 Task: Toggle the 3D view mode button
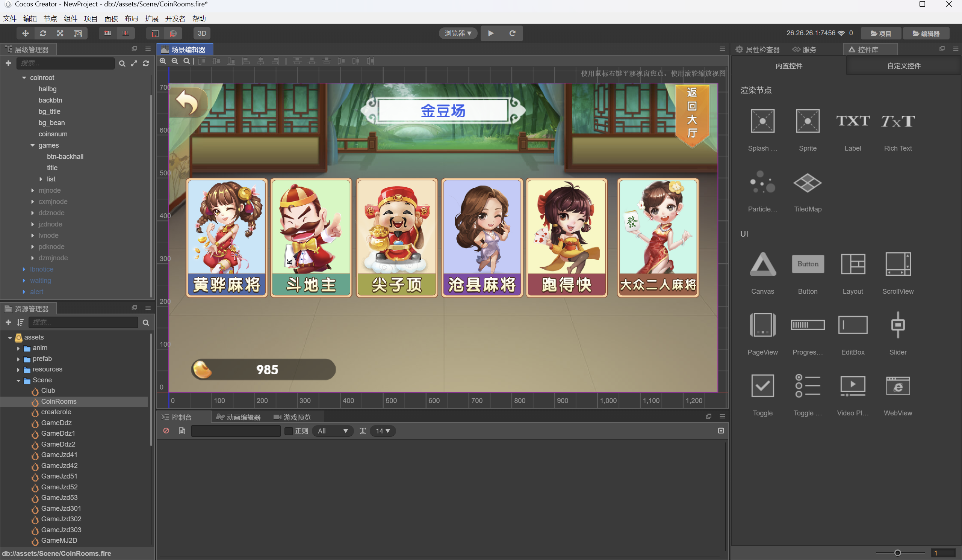point(201,33)
